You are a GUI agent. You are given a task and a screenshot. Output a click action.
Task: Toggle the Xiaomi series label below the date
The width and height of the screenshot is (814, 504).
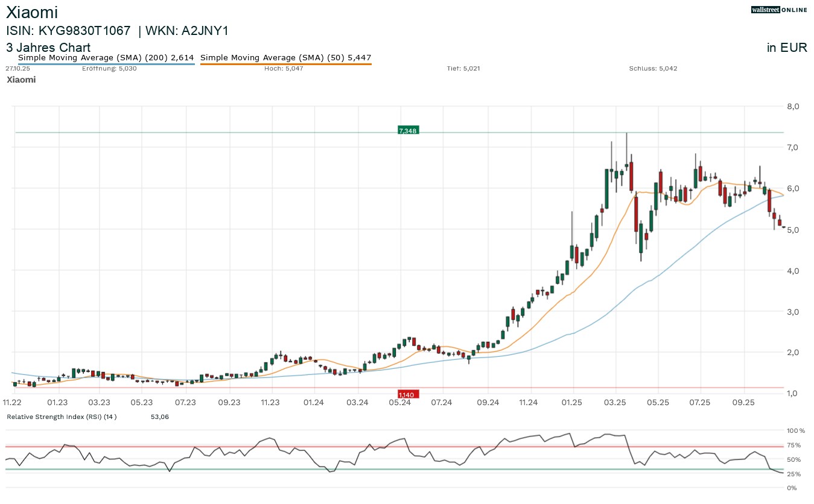tap(21, 80)
